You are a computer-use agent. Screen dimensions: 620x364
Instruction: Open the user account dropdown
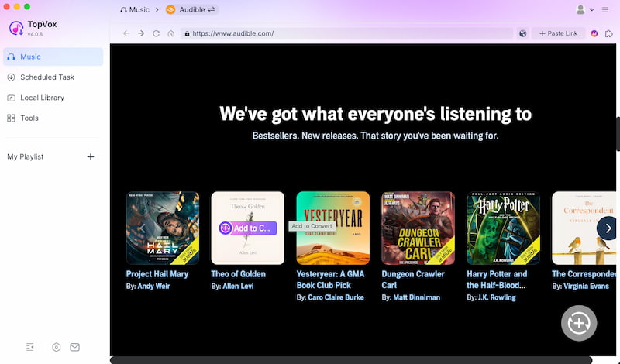[x=585, y=9]
